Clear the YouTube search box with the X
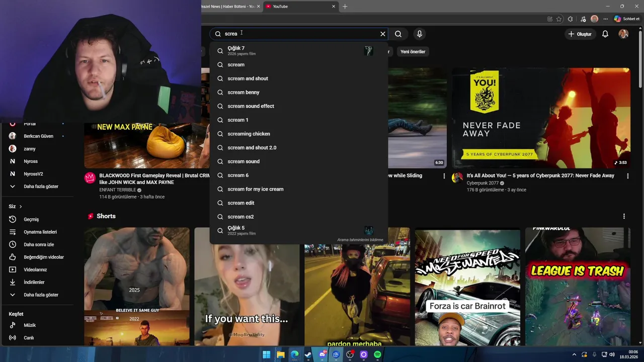Viewport: 644px width, 362px height. point(383,34)
